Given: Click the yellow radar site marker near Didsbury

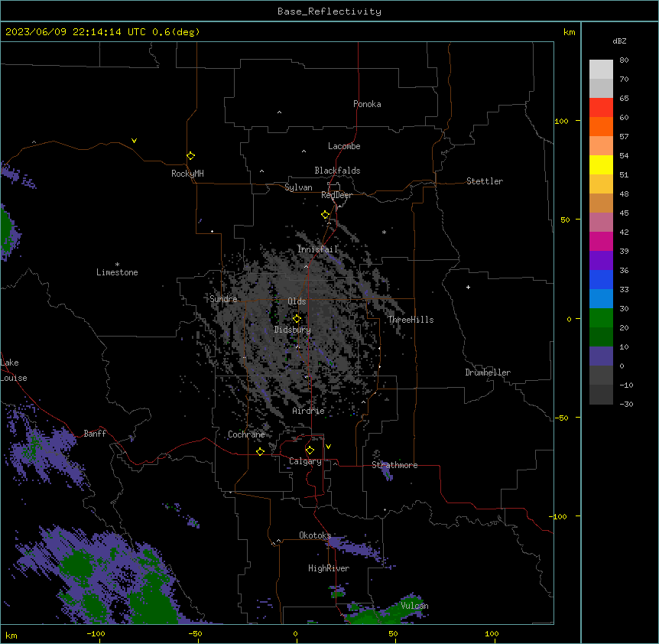Looking at the screenshot, I should pyautogui.click(x=297, y=319).
